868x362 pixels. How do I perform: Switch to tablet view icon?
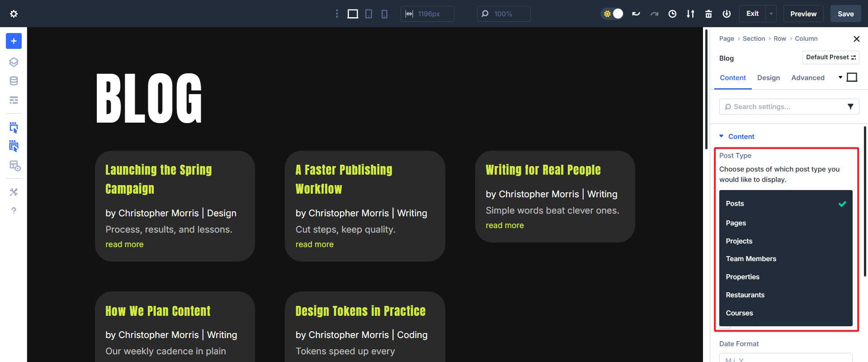(368, 14)
